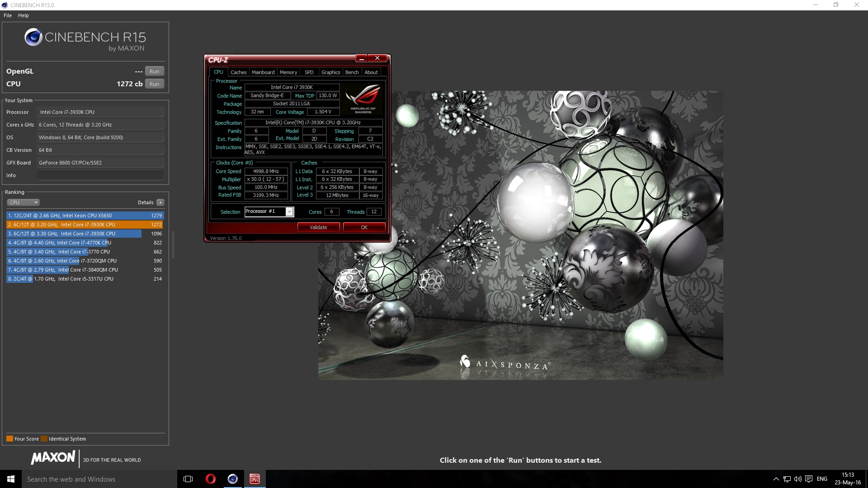This screenshot has height=488, width=868.
Task: Expand ranking Details arrow button
Action: 160,202
